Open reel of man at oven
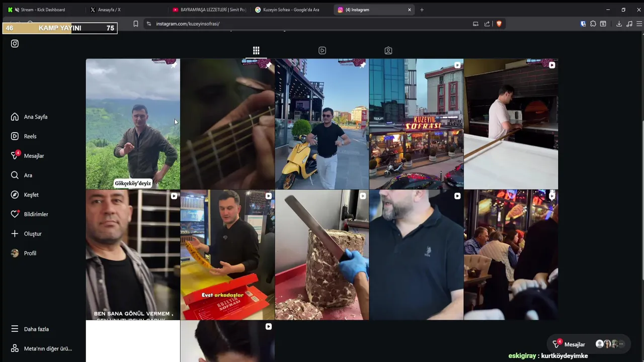Screen dimensions: 644x362 coord(511,124)
